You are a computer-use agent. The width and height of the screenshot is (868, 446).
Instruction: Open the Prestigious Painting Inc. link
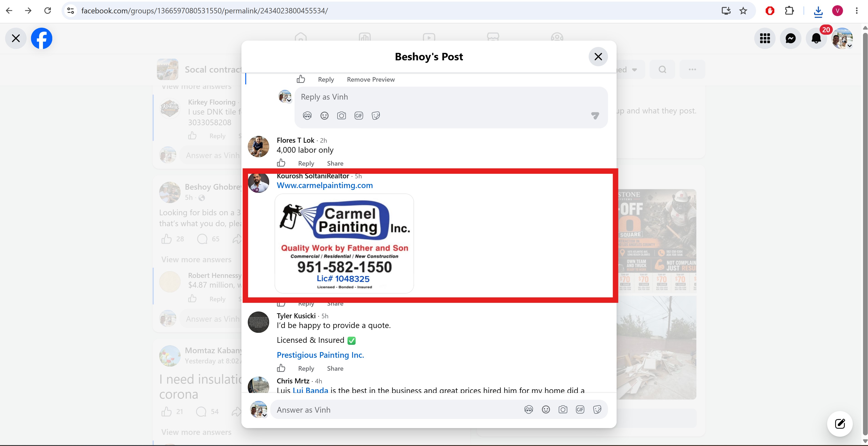pos(320,355)
